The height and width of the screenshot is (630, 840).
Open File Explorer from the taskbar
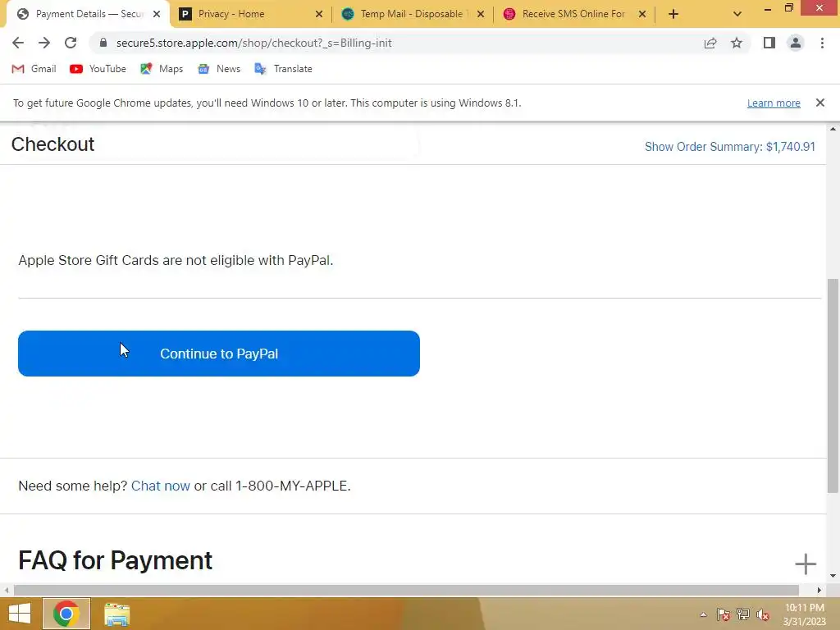tap(116, 614)
